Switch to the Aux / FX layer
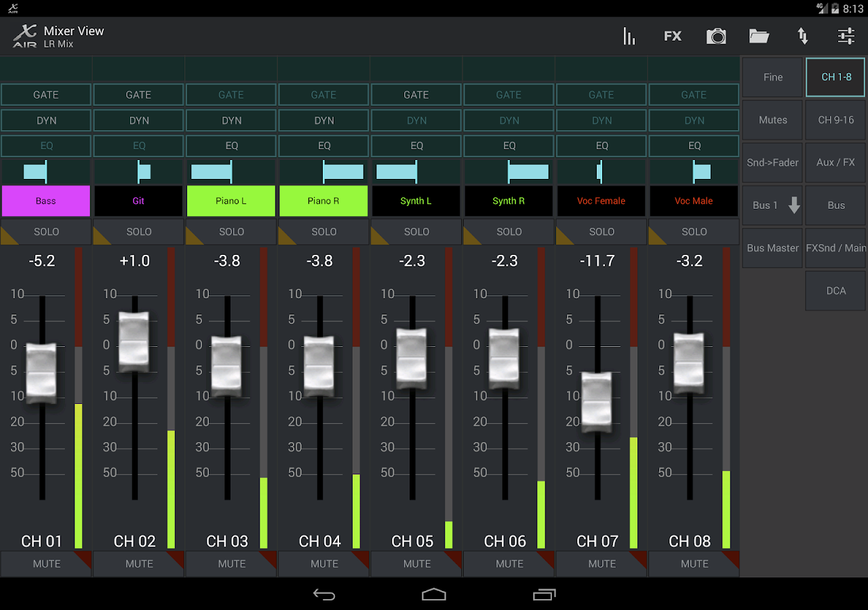The image size is (868, 610). (x=835, y=163)
